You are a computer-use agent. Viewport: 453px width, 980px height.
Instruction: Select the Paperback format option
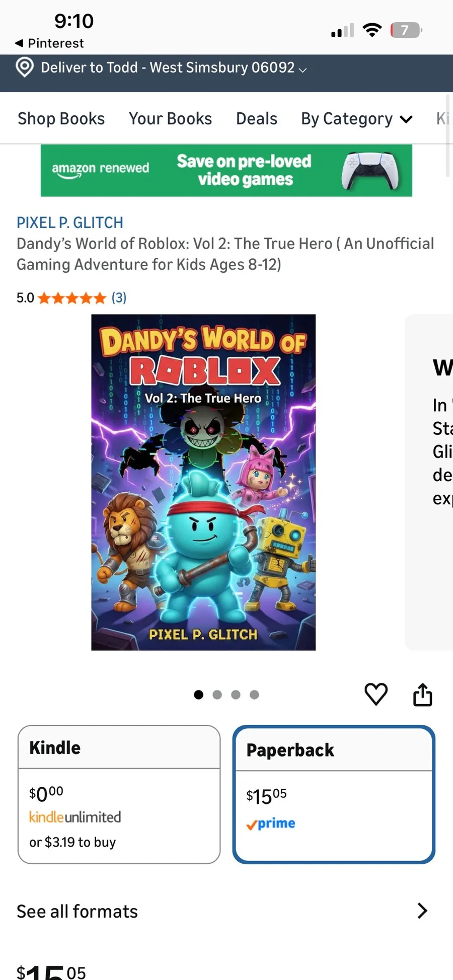[334, 794]
